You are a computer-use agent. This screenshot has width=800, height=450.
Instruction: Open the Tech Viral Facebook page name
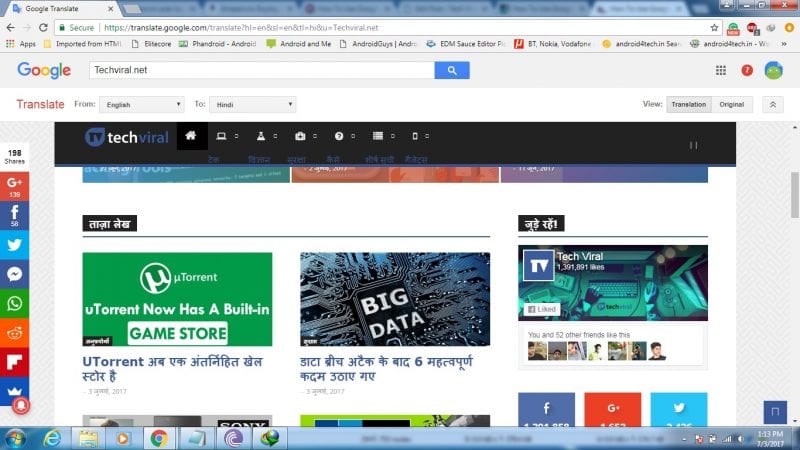pyautogui.click(x=580, y=257)
